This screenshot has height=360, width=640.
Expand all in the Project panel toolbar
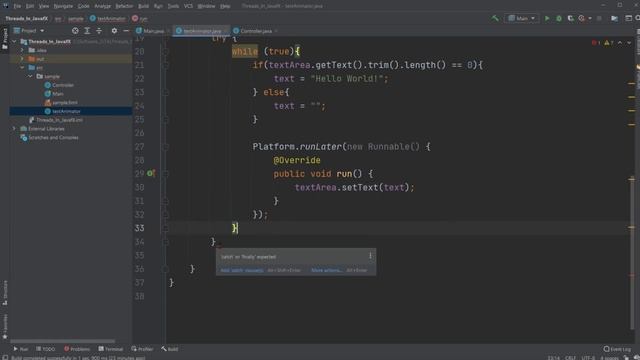(87, 31)
